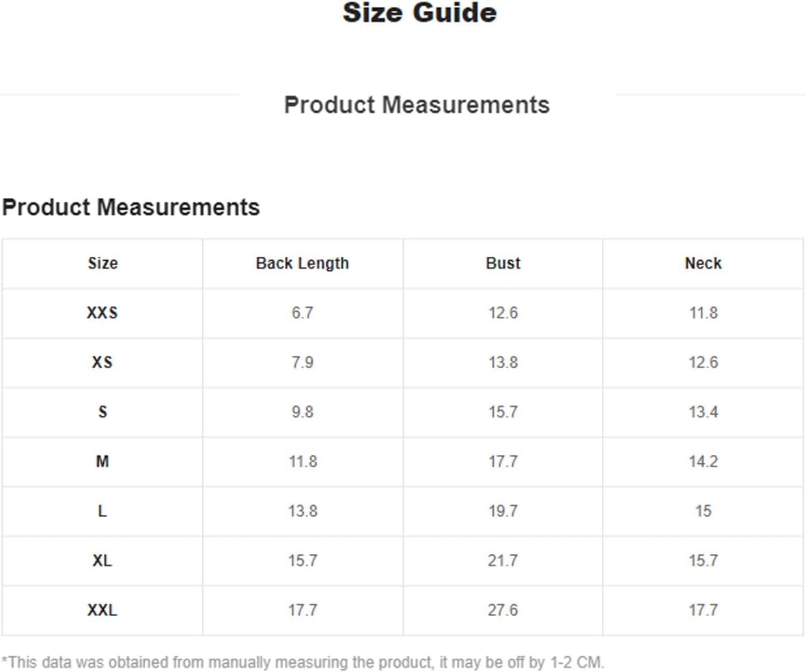Click the centered Product Measurements tab heading
Image resolution: width=806 pixels, height=672 pixels.
click(x=417, y=105)
